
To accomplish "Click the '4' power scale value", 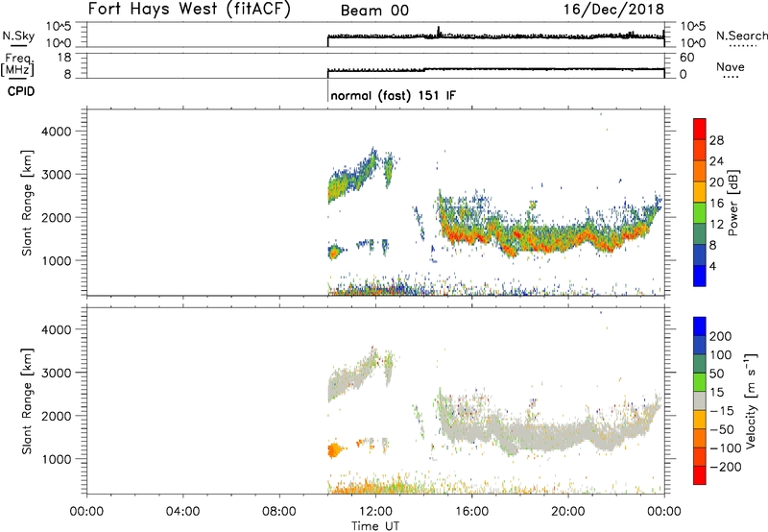I will tap(712, 266).
